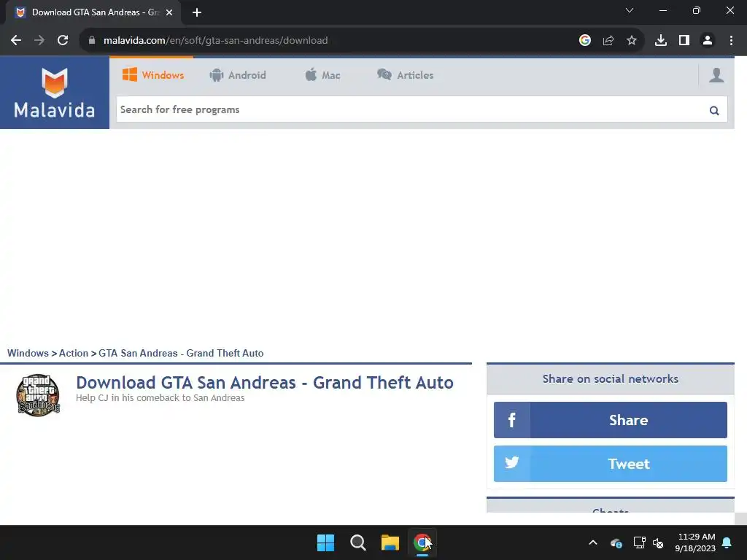Image resolution: width=747 pixels, height=560 pixels.
Task: Reload the Malavida page
Action: point(63,41)
